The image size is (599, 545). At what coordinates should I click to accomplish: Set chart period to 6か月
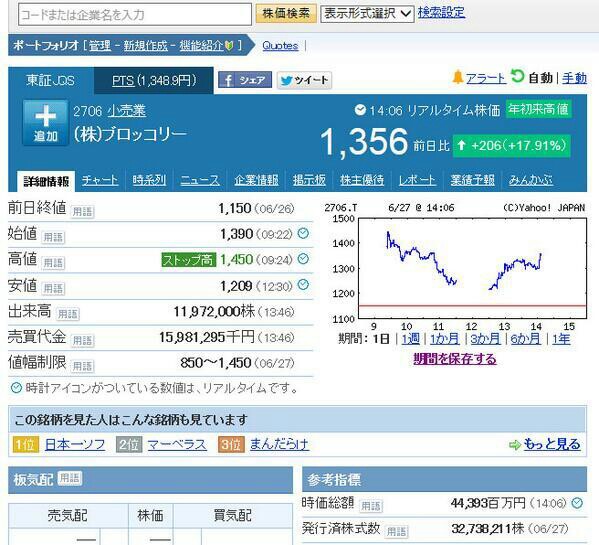tap(526, 339)
